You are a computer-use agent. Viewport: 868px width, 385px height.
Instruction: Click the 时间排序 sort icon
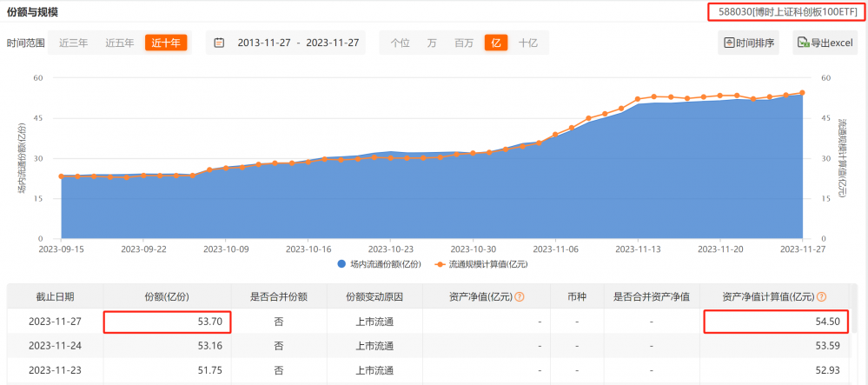pyautogui.click(x=728, y=43)
